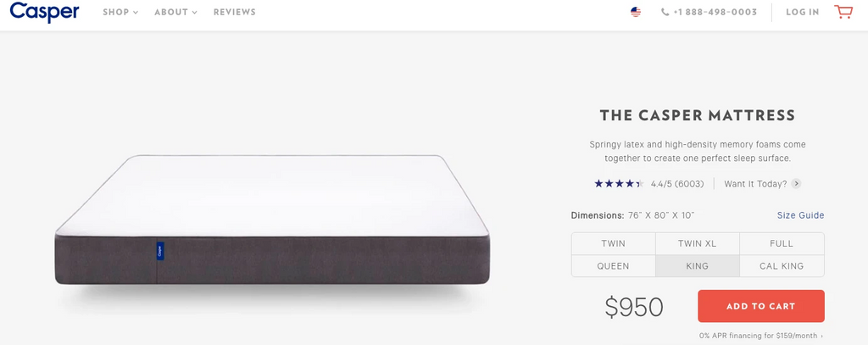Click the arrow next to Want It Today
The height and width of the screenshot is (345, 868).
click(796, 184)
